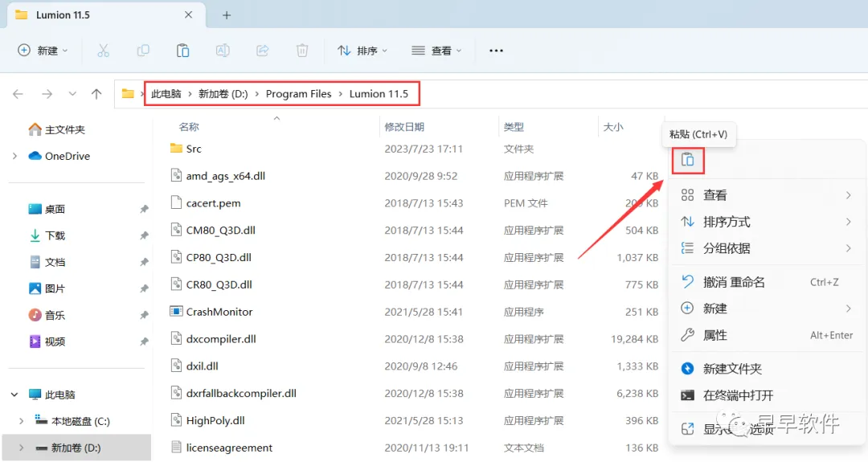Go back with the left arrow
The width and height of the screenshot is (868, 462).
click(18, 94)
